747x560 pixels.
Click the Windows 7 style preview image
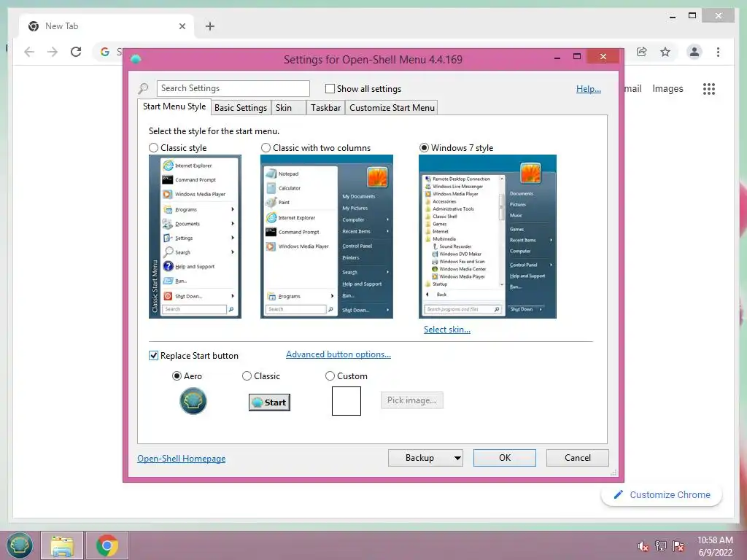click(487, 237)
